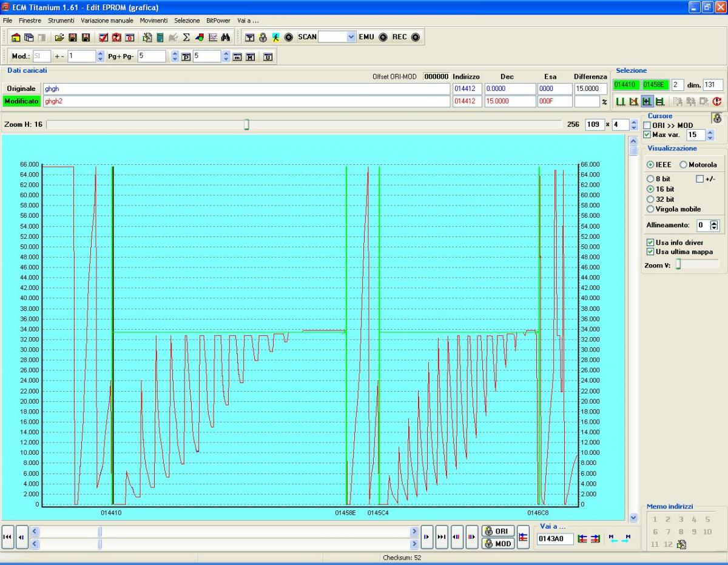Select the Motorola radio button

click(683, 165)
